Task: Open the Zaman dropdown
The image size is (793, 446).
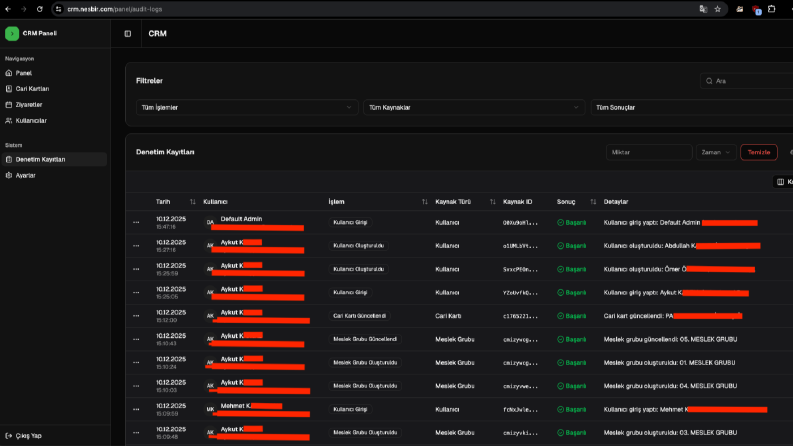Action: pyautogui.click(x=716, y=152)
